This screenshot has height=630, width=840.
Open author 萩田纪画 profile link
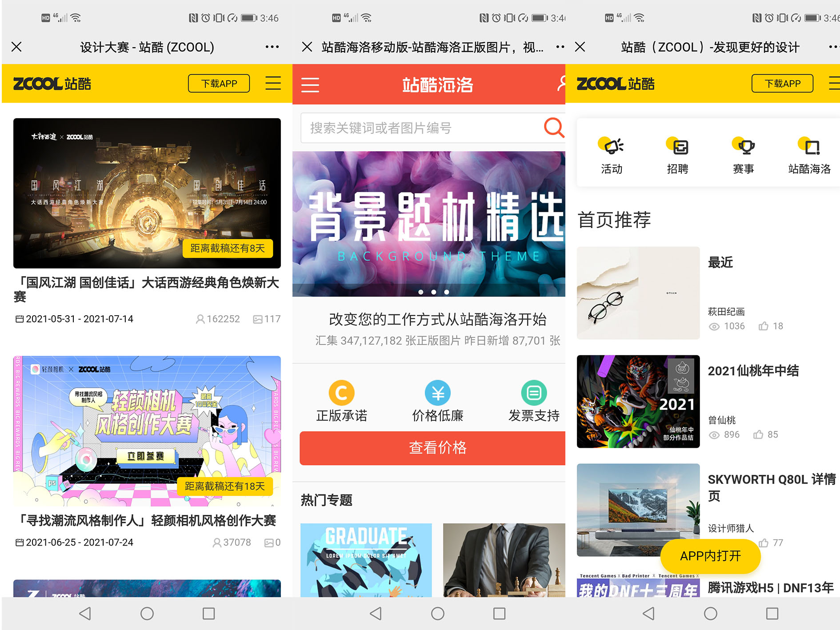tap(726, 312)
